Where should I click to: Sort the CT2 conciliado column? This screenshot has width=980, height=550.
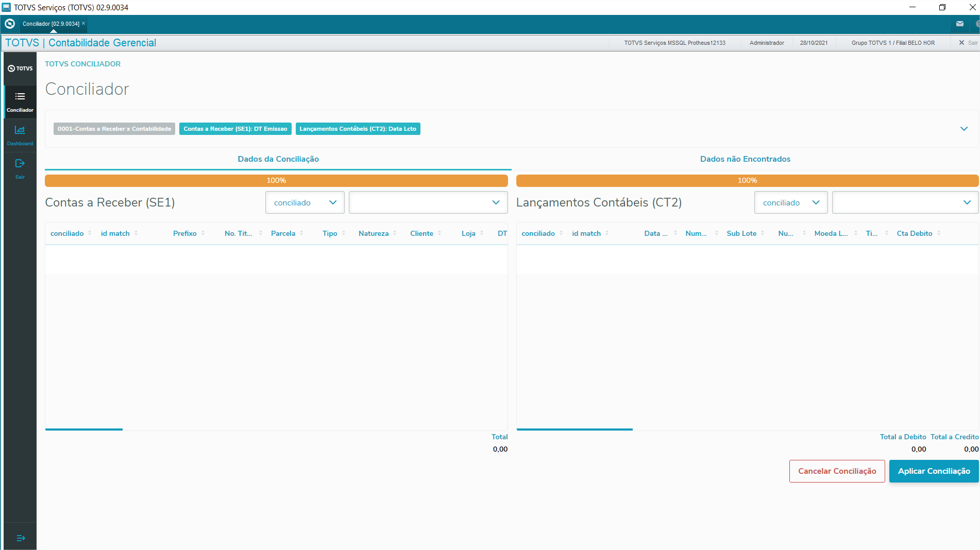point(561,233)
